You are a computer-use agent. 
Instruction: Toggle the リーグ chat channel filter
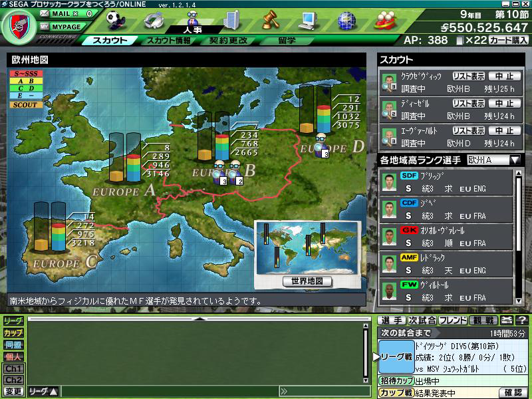13,321
